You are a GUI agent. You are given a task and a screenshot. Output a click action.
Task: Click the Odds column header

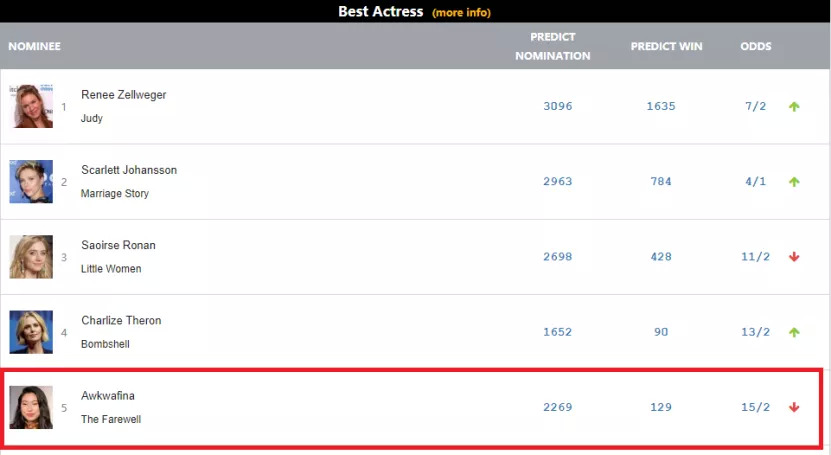click(x=755, y=46)
